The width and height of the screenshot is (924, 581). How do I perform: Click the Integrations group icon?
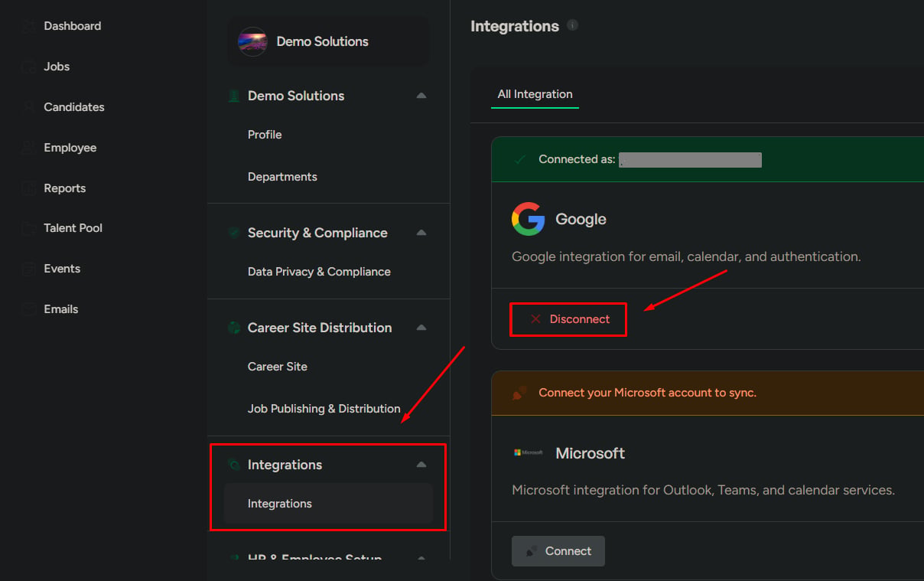234,465
